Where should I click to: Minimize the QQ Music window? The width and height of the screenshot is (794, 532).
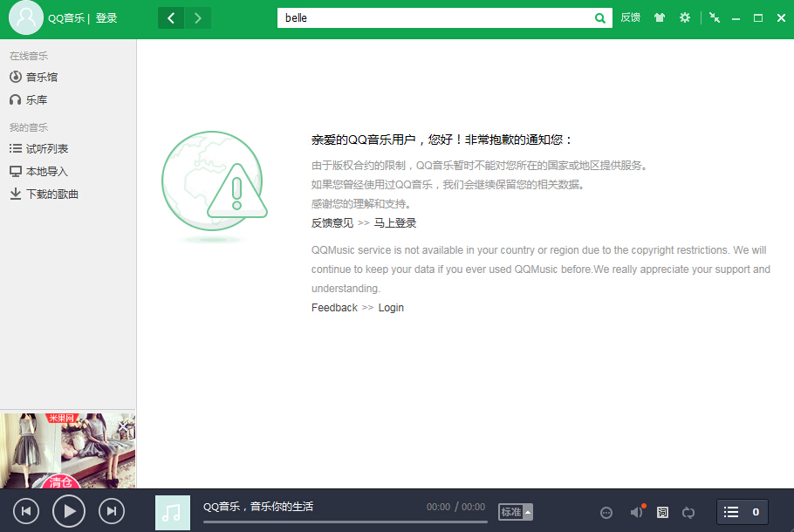pyautogui.click(x=736, y=18)
